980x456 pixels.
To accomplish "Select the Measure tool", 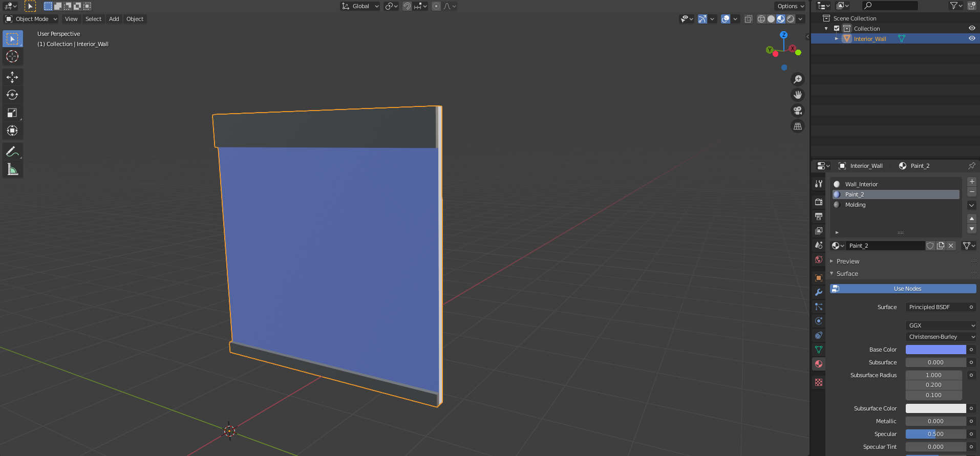I will click(12, 169).
